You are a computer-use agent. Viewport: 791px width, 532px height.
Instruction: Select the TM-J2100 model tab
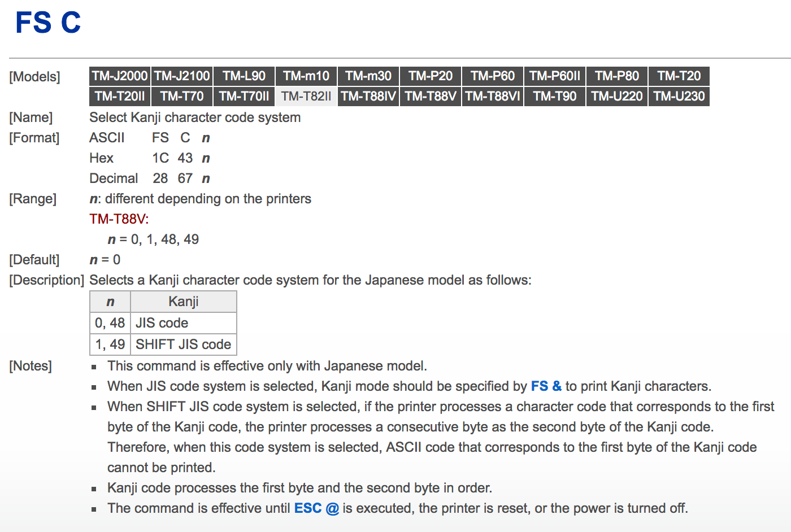(182, 76)
